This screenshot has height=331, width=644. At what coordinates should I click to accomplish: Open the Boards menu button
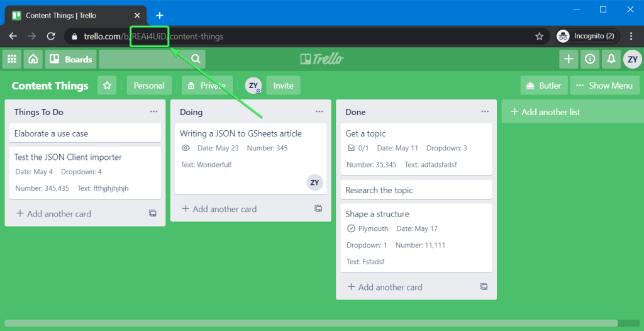[x=70, y=59]
